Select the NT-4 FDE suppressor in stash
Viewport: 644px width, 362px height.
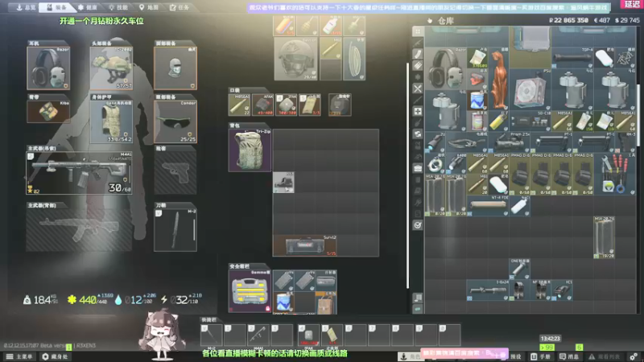[488, 206]
